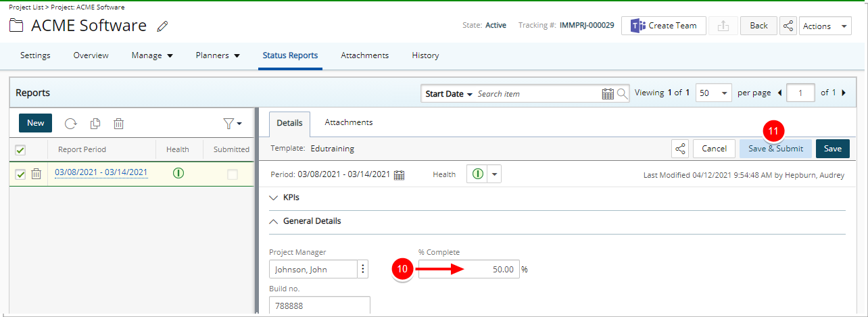Expand the Planners menu
868x317 pixels.
(218, 55)
